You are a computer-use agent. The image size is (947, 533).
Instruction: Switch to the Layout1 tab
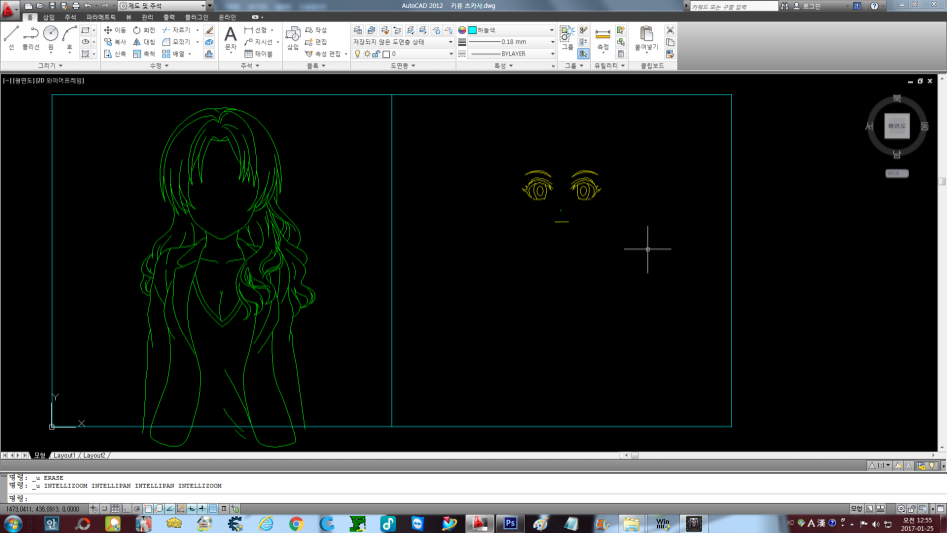pyautogui.click(x=64, y=455)
